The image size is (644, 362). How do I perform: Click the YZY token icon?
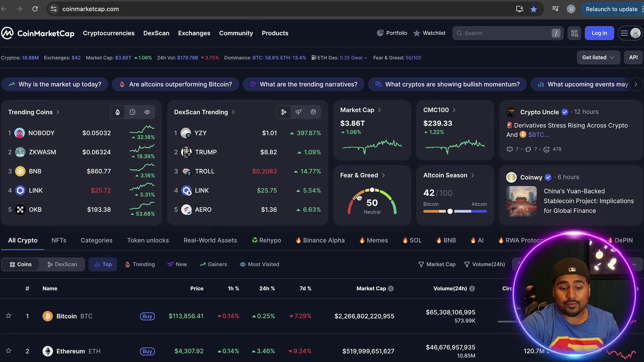coord(186,133)
